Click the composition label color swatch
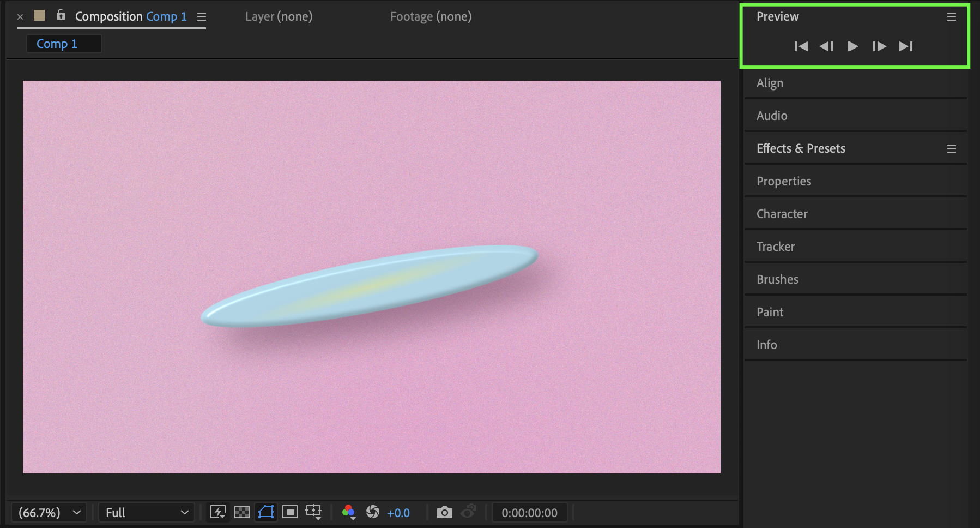The image size is (980, 528). [x=39, y=15]
